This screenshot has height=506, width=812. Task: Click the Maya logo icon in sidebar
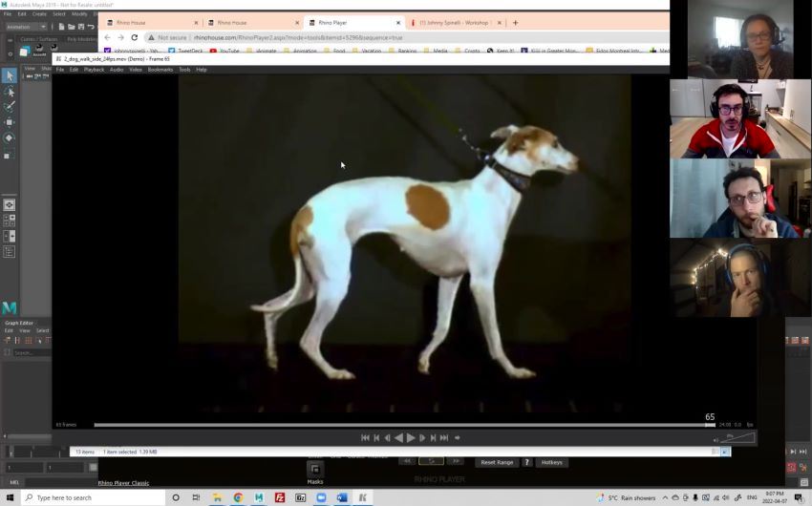10,307
